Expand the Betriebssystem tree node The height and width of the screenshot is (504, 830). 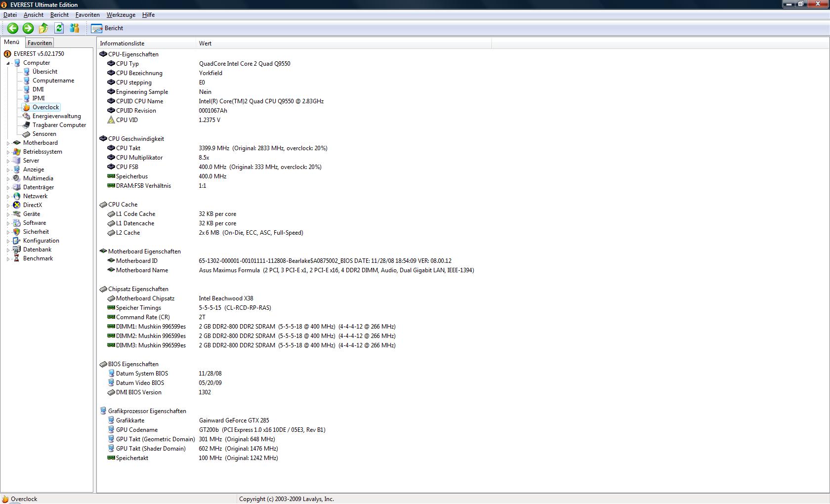pos(8,152)
